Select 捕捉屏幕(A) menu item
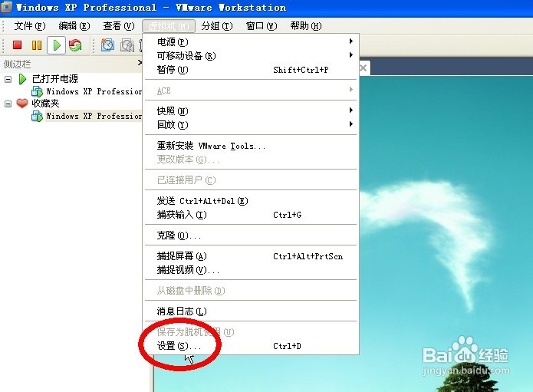533x392 pixels. 251,256
